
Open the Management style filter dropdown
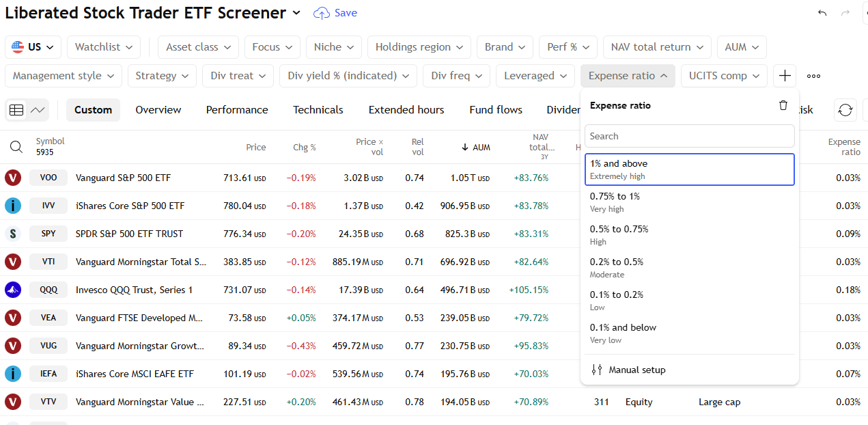[x=64, y=76]
